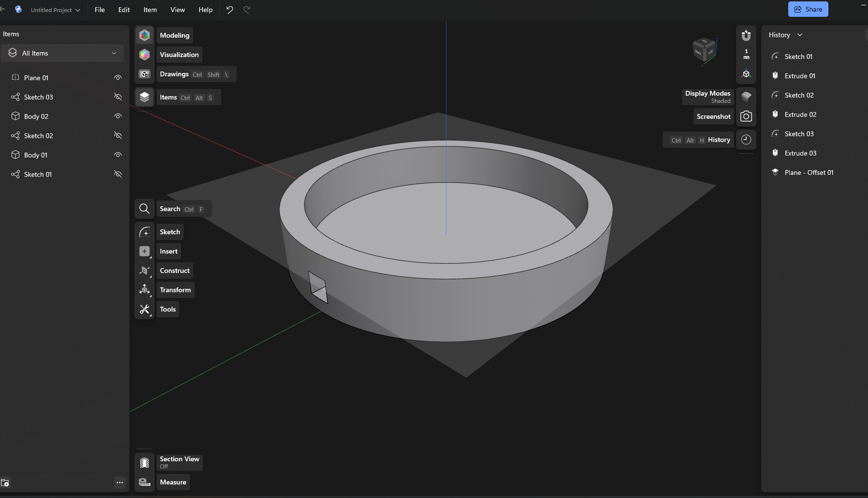Select Plane - Offset 01 history entry
Screen dimensions: 868x498
809,172
